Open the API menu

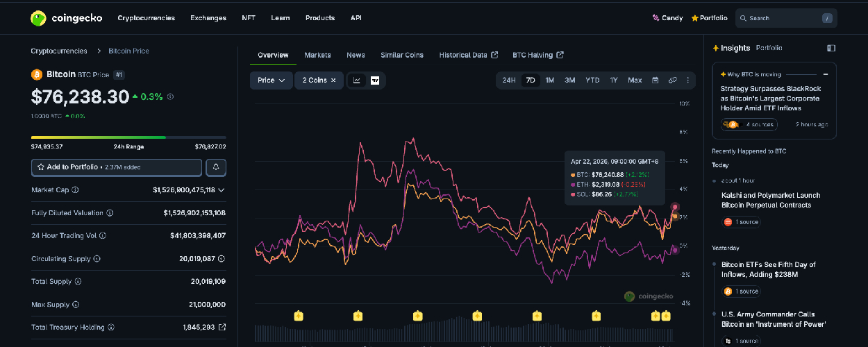[356, 18]
